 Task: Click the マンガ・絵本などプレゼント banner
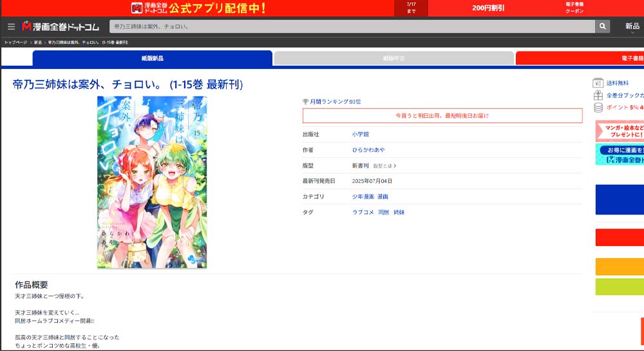[620, 131]
